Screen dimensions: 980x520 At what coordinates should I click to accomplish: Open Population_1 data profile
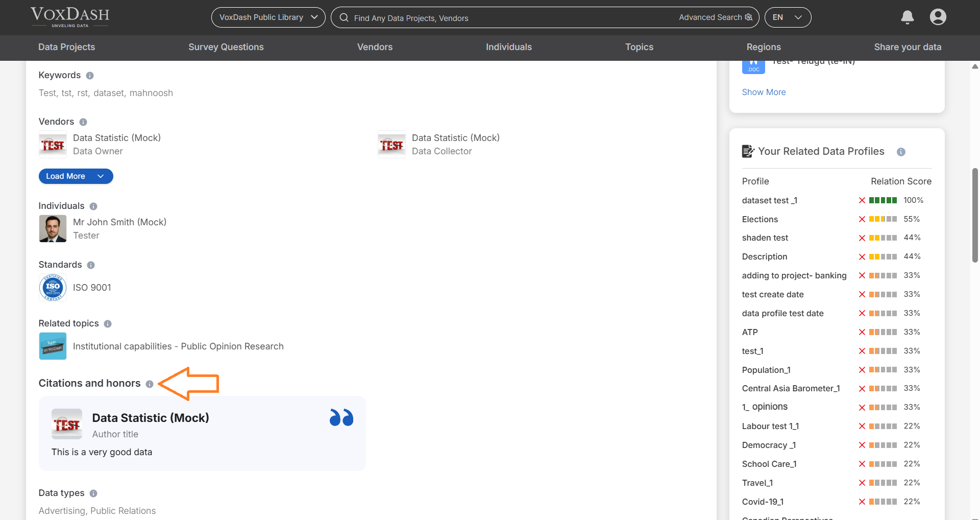tap(766, 370)
